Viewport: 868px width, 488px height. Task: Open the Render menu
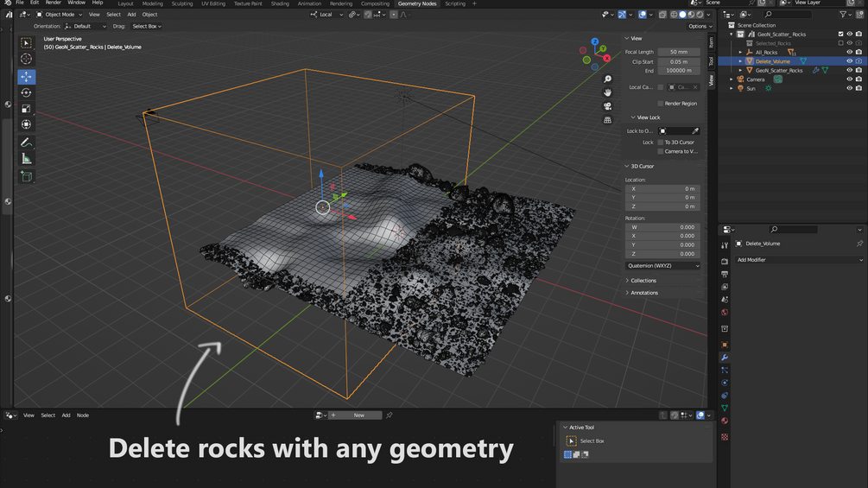(x=54, y=3)
